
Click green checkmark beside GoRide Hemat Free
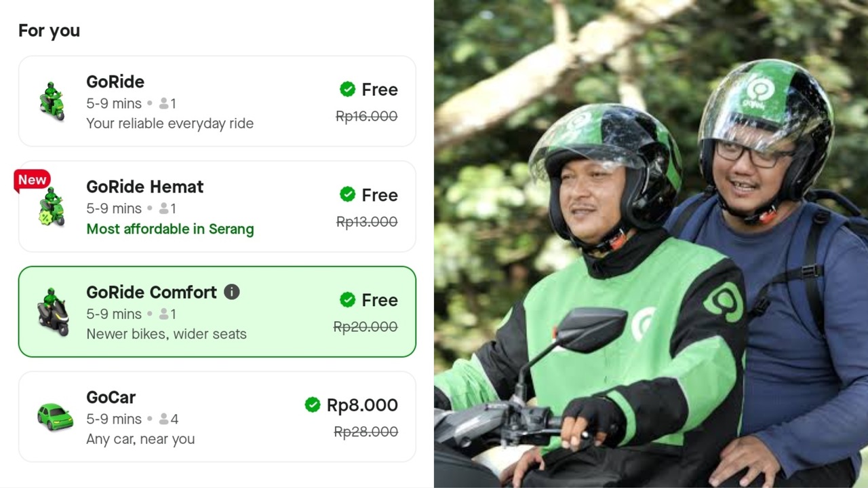347,195
